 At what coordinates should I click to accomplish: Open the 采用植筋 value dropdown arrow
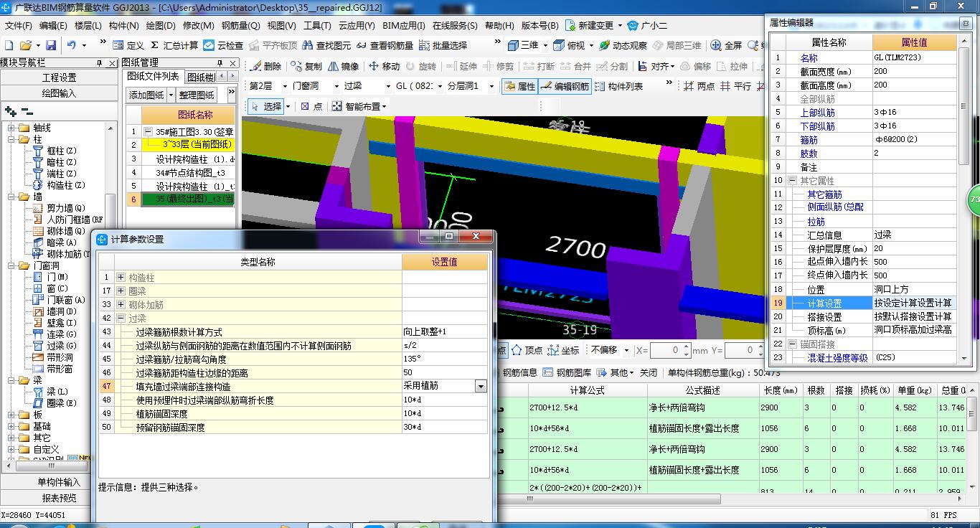click(x=481, y=386)
